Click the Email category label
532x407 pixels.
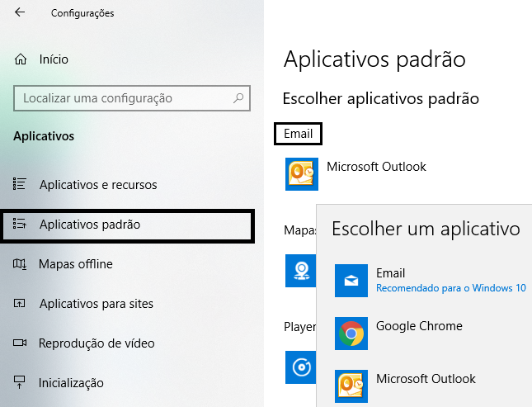pos(299,134)
